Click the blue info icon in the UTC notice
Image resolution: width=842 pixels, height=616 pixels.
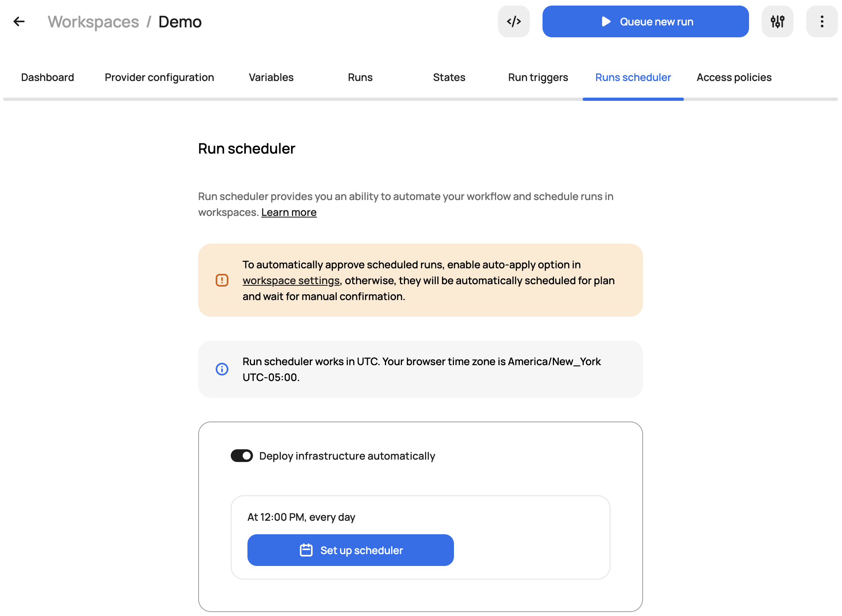click(x=222, y=369)
